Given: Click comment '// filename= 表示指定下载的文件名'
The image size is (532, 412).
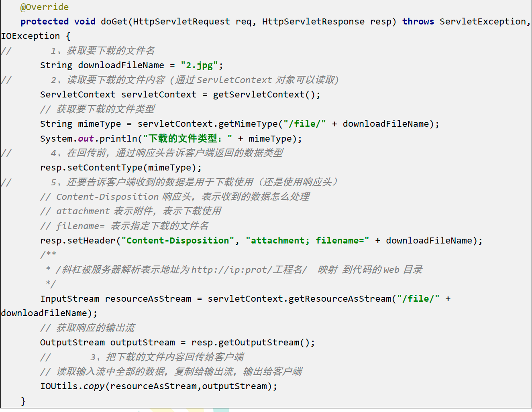Looking at the screenshot, I should pos(124,226).
